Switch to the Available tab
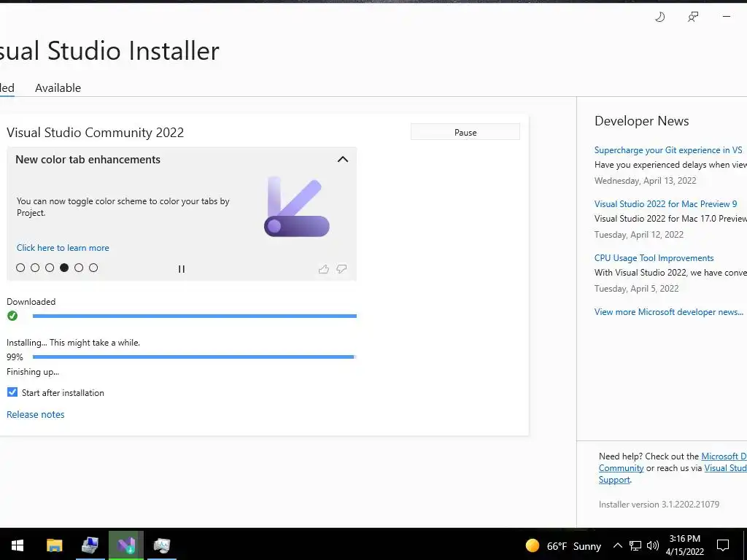747x560 pixels. click(x=58, y=88)
